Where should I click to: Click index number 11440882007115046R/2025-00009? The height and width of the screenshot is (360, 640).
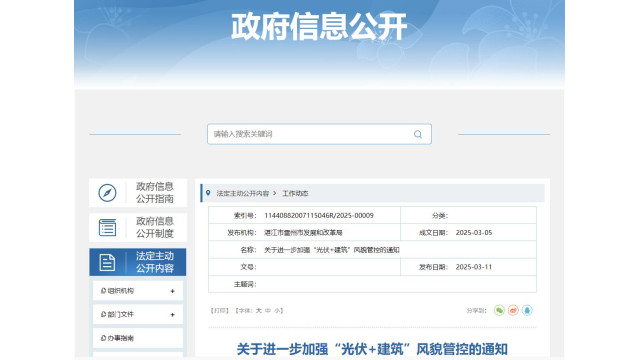[x=319, y=216]
